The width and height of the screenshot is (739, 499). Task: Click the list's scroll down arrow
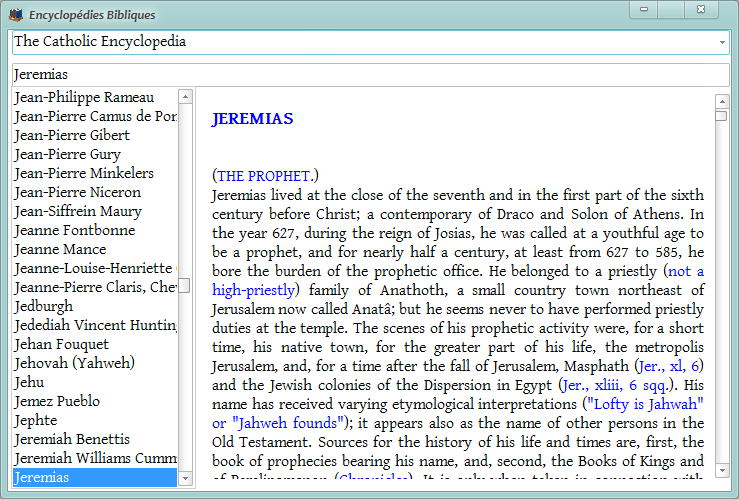click(x=185, y=479)
